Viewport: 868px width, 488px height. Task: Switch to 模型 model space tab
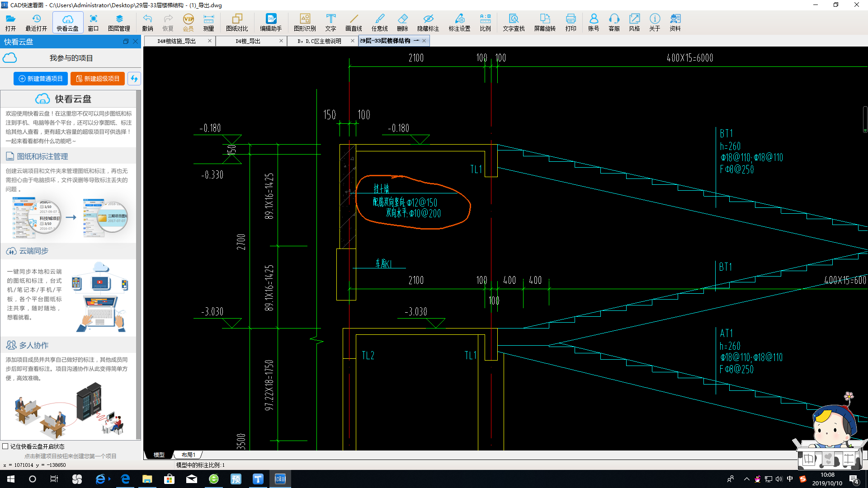tap(159, 455)
